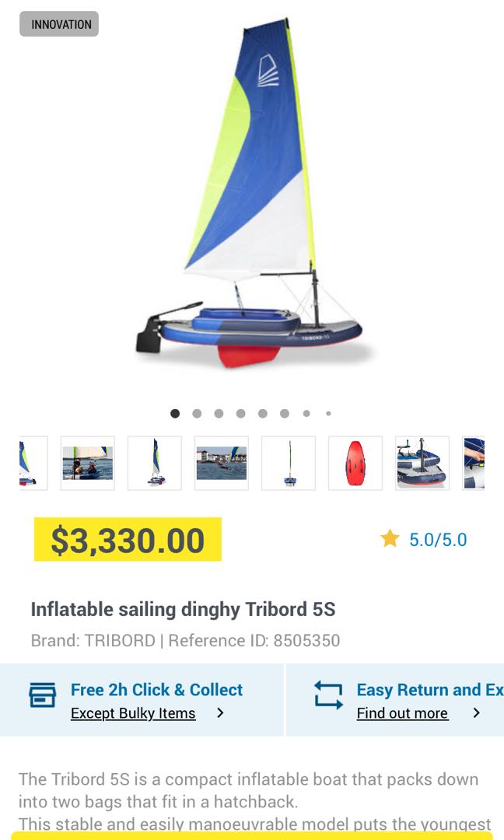Open the Except Bulky Items link
The width and height of the screenshot is (504, 840).
[133, 713]
